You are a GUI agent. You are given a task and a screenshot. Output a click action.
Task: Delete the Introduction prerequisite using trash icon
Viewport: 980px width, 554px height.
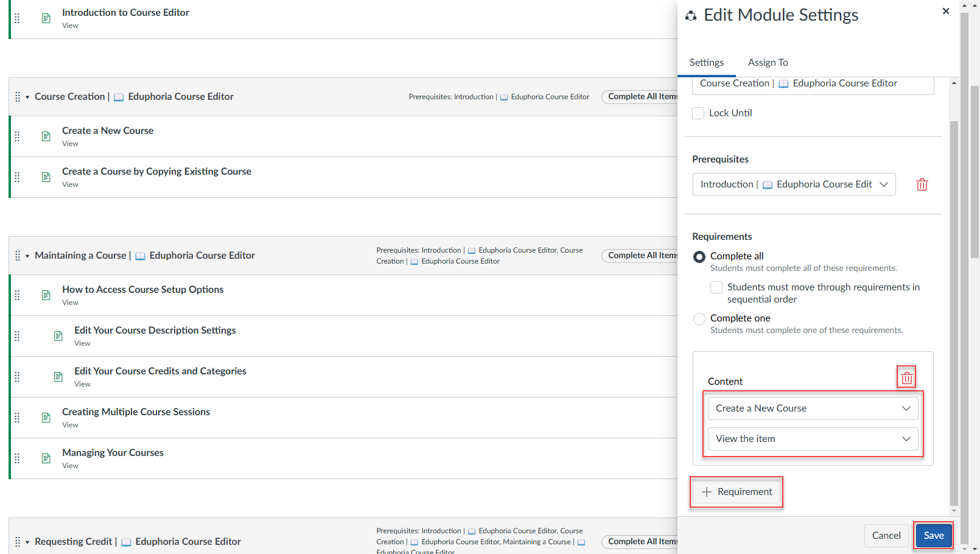click(x=922, y=184)
